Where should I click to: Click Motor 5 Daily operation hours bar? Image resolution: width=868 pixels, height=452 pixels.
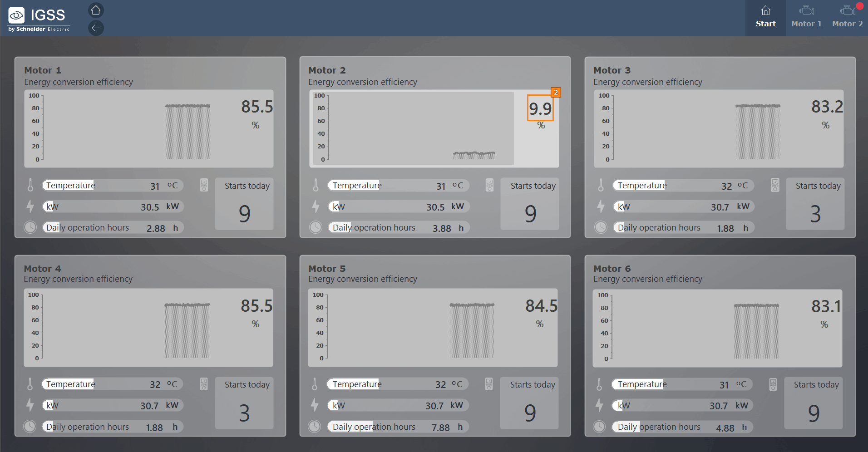(398, 427)
